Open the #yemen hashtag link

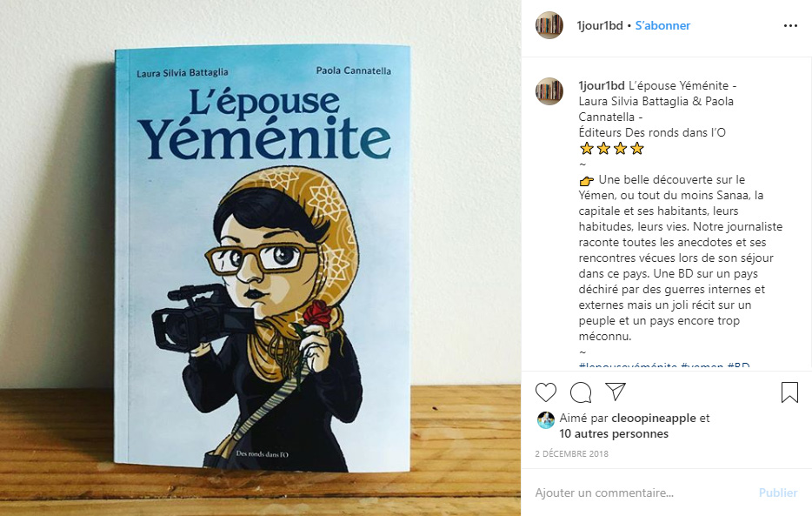(x=702, y=365)
